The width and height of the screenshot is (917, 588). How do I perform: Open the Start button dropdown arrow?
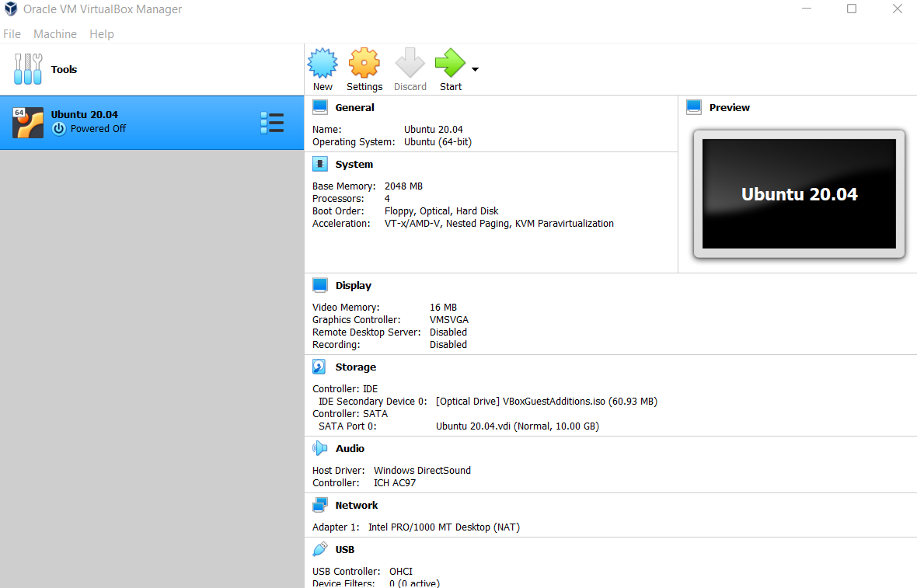click(474, 69)
